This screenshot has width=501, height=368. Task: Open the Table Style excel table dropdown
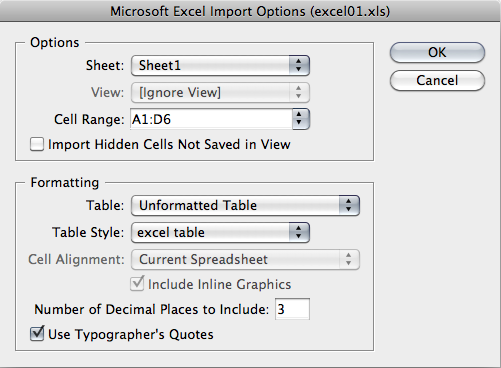point(220,232)
